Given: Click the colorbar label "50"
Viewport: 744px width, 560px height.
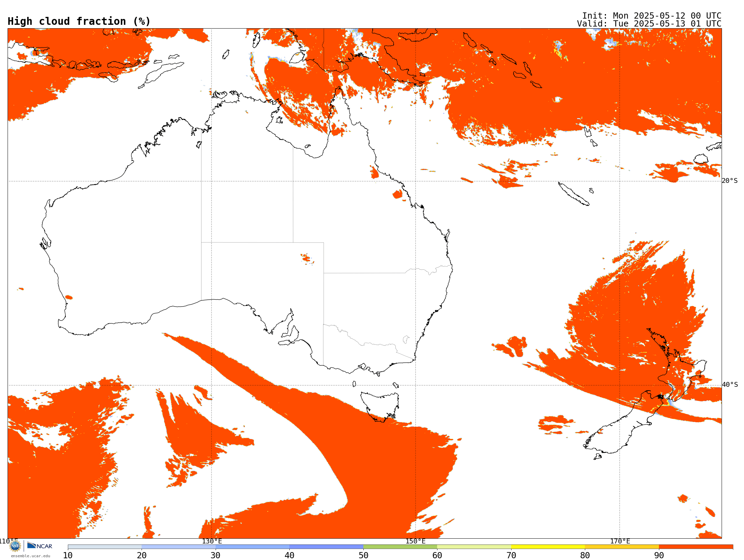Looking at the screenshot, I should point(363,555).
